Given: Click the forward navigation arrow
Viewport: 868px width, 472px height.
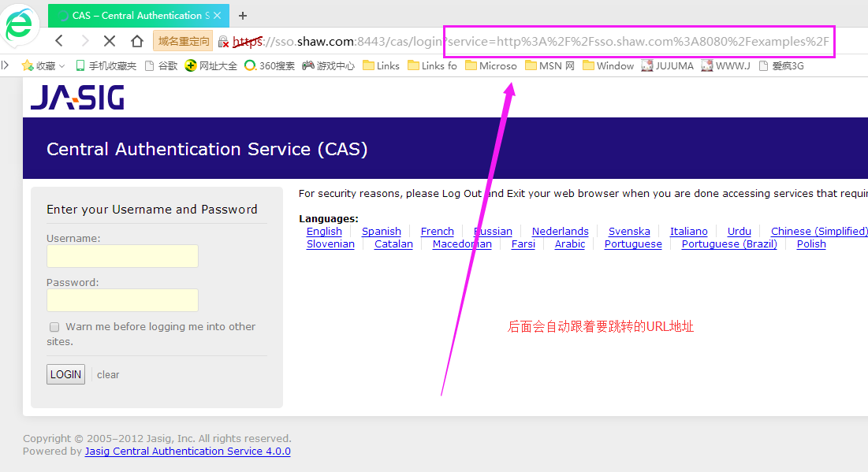Looking at the screenshot, I should point(84,41).
